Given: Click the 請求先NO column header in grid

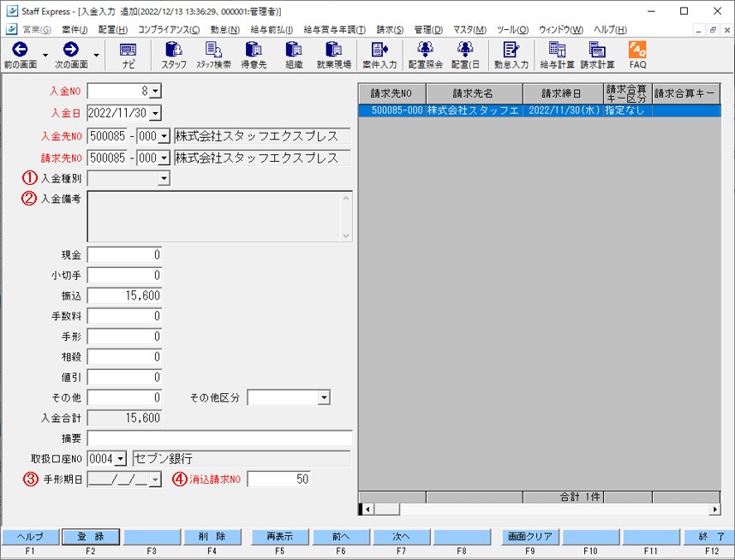Looking at the screenshot, I should click(392, 93).
